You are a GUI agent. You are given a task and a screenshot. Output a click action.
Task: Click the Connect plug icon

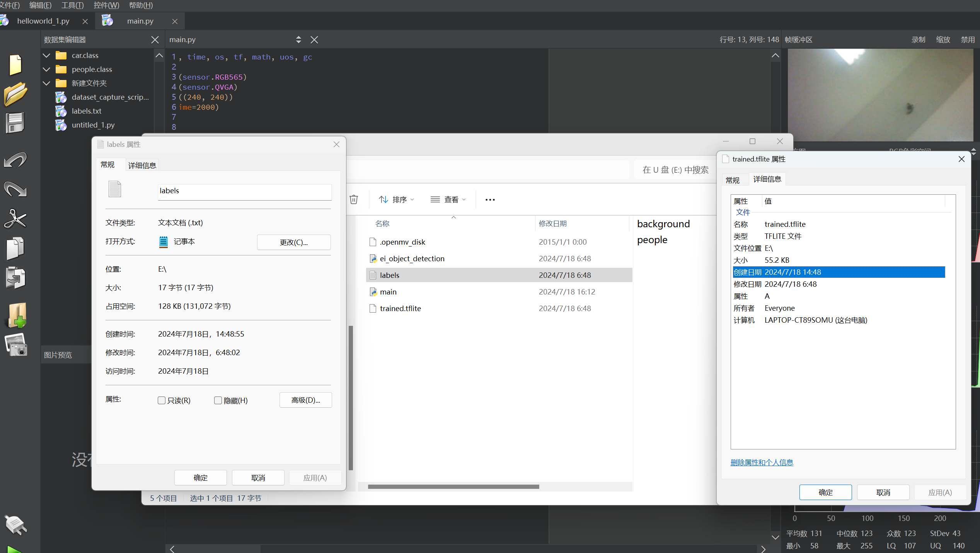pyautogui.click(x=15, y=525)
